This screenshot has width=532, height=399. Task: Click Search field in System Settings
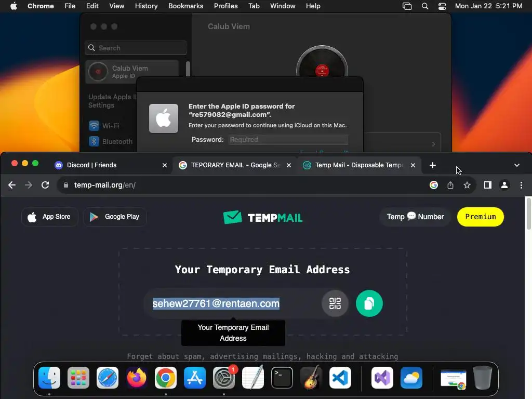click(x=136, y=48)
